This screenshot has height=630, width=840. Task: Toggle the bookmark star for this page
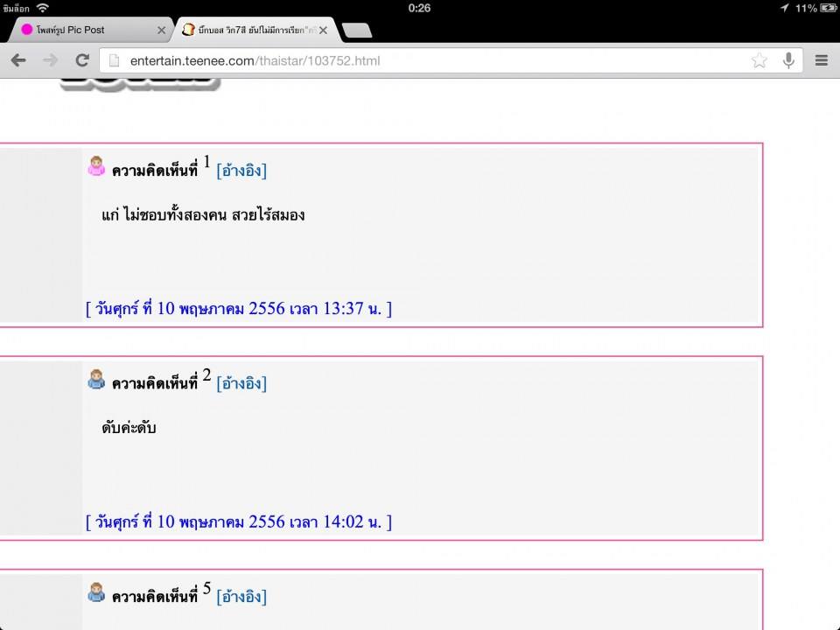(759, 60)
